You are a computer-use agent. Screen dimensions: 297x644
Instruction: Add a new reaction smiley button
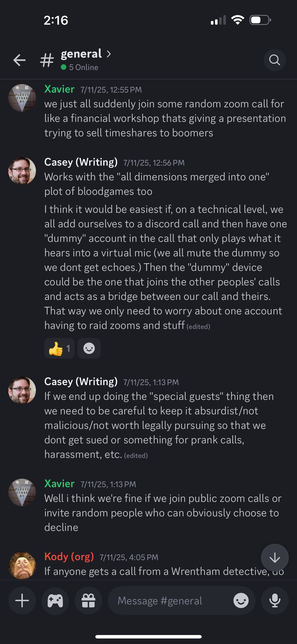[x=89, y=348]
